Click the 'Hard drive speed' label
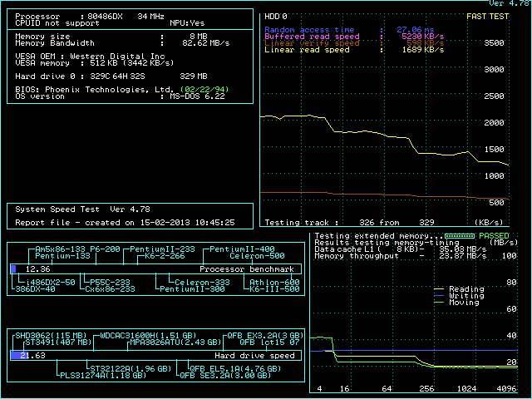Screen dimensions: 532x399 pos(254,356)
